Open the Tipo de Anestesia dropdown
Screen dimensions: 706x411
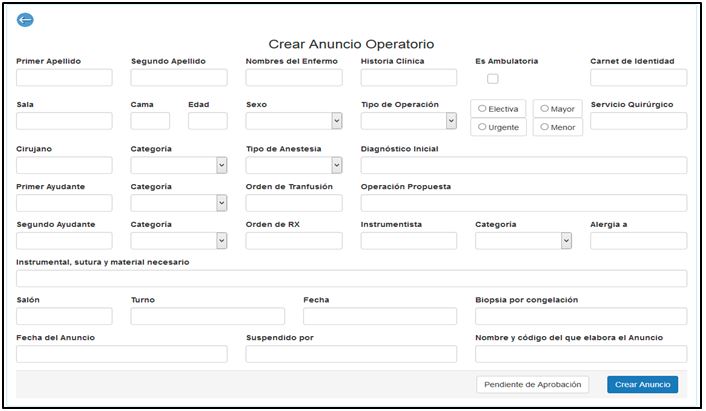[x=294, y=165]
